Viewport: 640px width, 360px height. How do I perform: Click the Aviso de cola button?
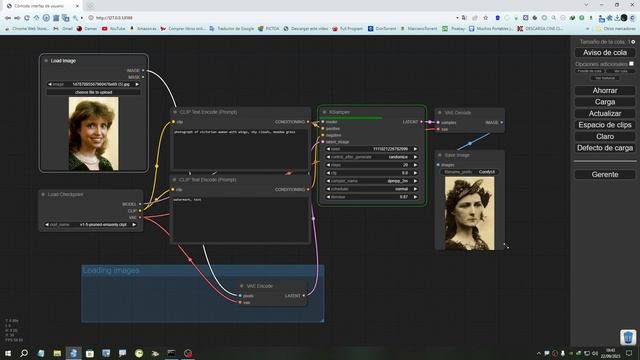click(x=604, y=53)
